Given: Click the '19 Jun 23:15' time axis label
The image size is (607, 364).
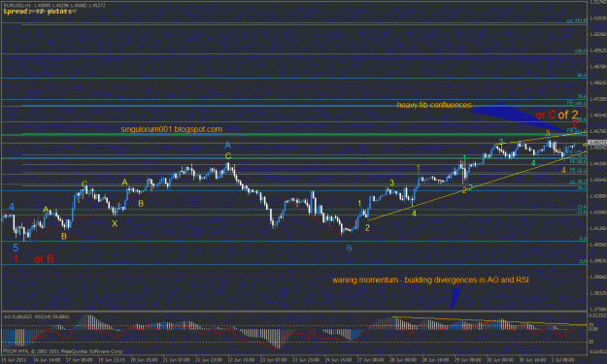Looking at the screenshot, I should click(x=111, y=360).
